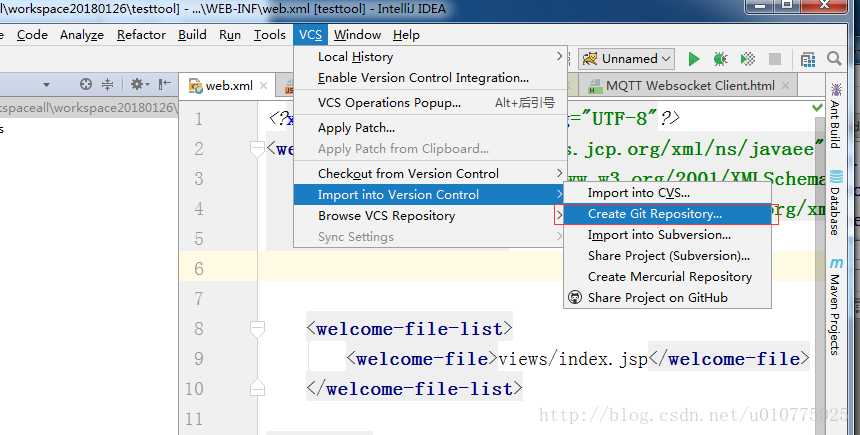Choose Share Project on GitHub
The image size is (860, 435).
667,297
